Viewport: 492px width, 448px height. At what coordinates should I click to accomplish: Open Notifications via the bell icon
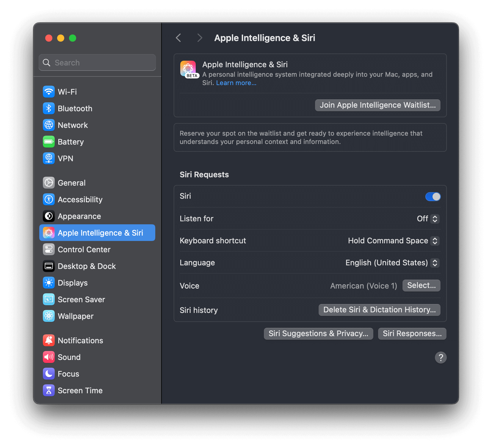tap(49, 340)
